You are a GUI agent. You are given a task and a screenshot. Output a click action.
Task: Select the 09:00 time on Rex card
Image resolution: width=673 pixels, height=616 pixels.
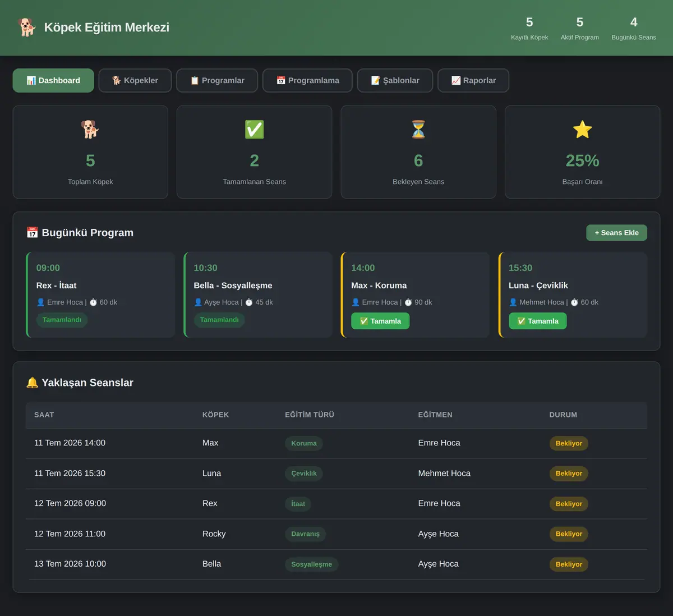coord(48,268)
